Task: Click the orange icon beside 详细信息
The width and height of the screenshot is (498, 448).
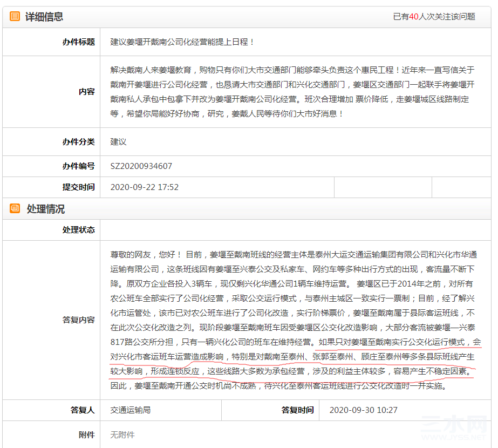Action: pyautogui.click(x=15, y=16)
